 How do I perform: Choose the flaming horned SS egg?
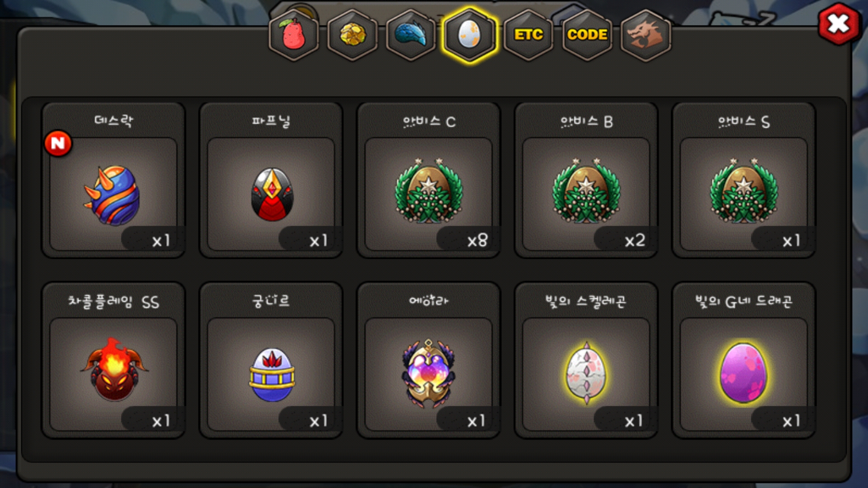click(x=114, y=369)
